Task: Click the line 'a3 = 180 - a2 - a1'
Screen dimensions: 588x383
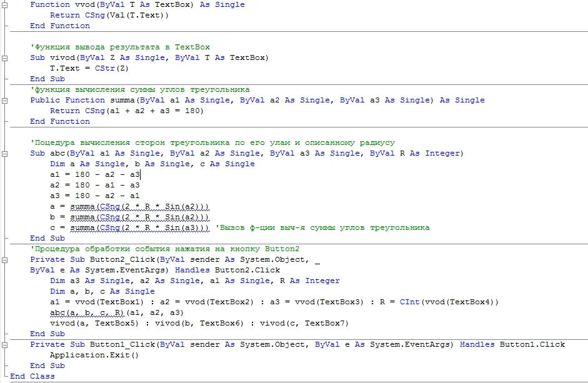Action: point(95,196)
